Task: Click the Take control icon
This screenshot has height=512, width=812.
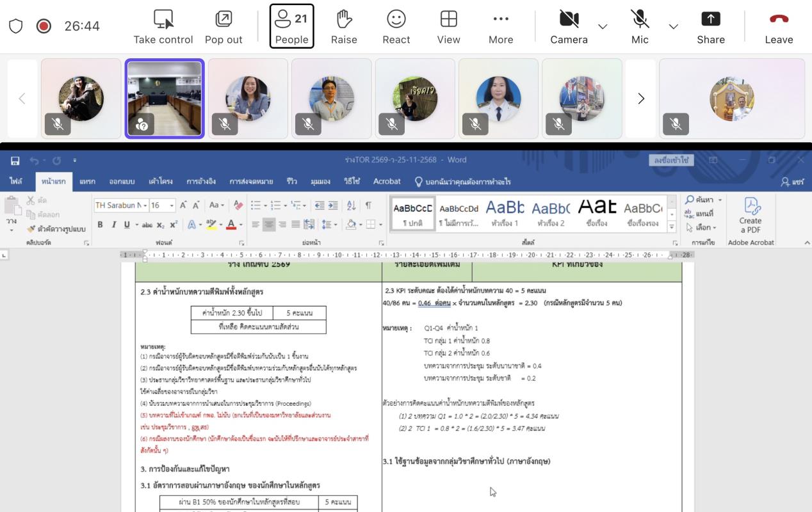Action: pyautogui.click(x=163, y=20)
